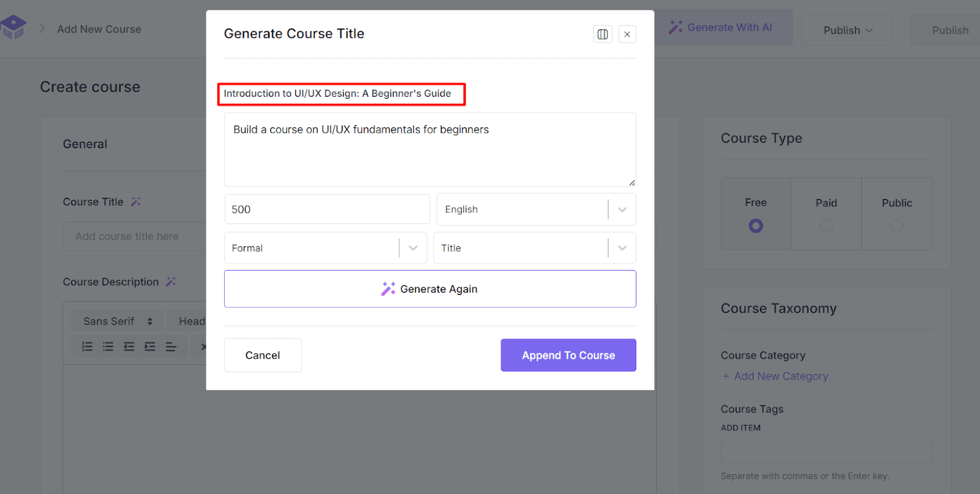The width and height of the screenshot is (980, 494).
Task: Click the Generate With AI button
Action: tap(723, 28)
